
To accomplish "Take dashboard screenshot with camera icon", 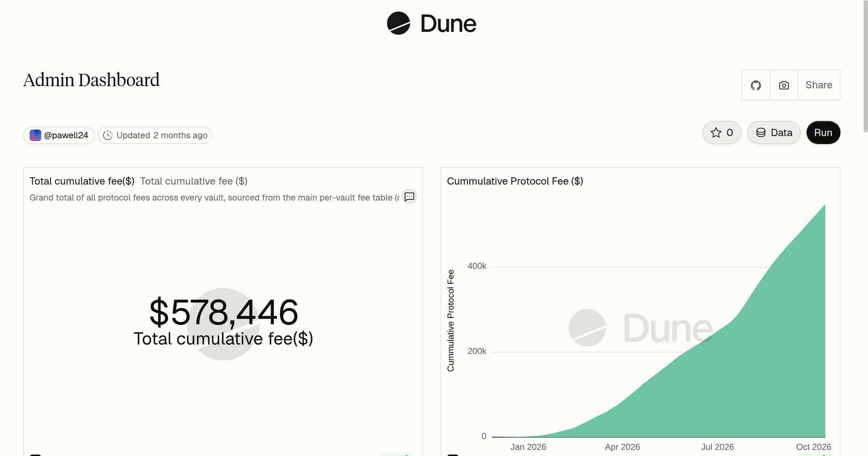I will coord(784,85).
